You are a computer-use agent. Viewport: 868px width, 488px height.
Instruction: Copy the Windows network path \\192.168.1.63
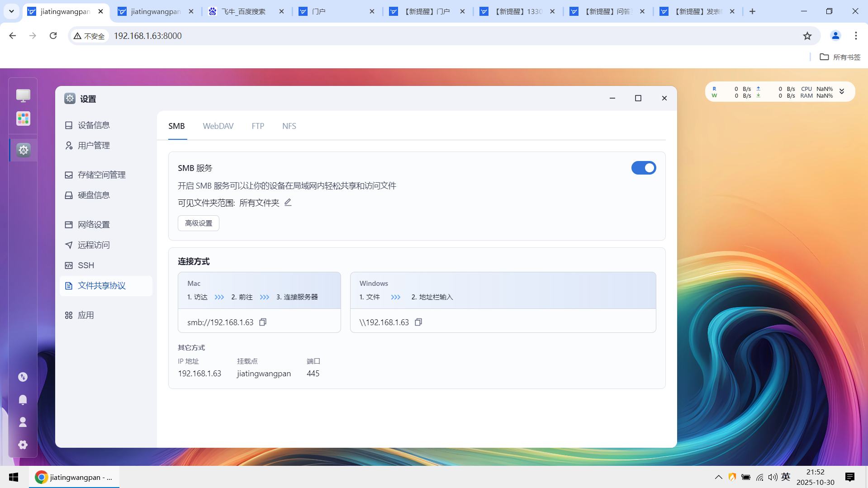418,322
